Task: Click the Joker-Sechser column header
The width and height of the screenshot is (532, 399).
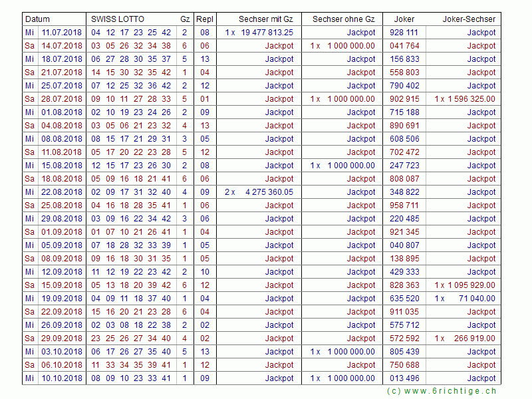Action: coord(469,19)
